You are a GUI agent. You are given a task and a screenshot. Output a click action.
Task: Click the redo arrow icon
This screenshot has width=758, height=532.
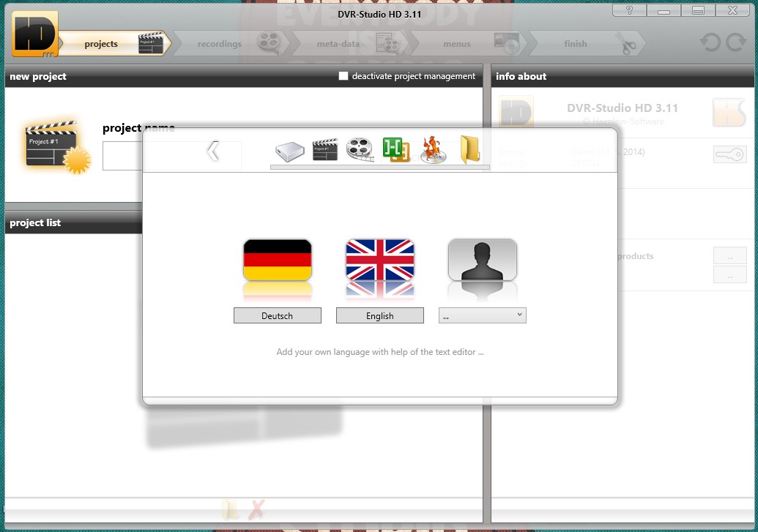(736, 42)
